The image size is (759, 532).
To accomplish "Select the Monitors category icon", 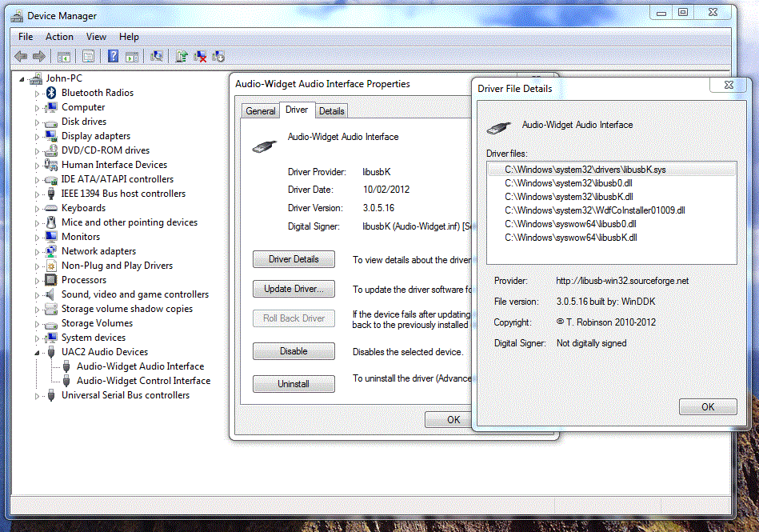I will click(51, 237).
